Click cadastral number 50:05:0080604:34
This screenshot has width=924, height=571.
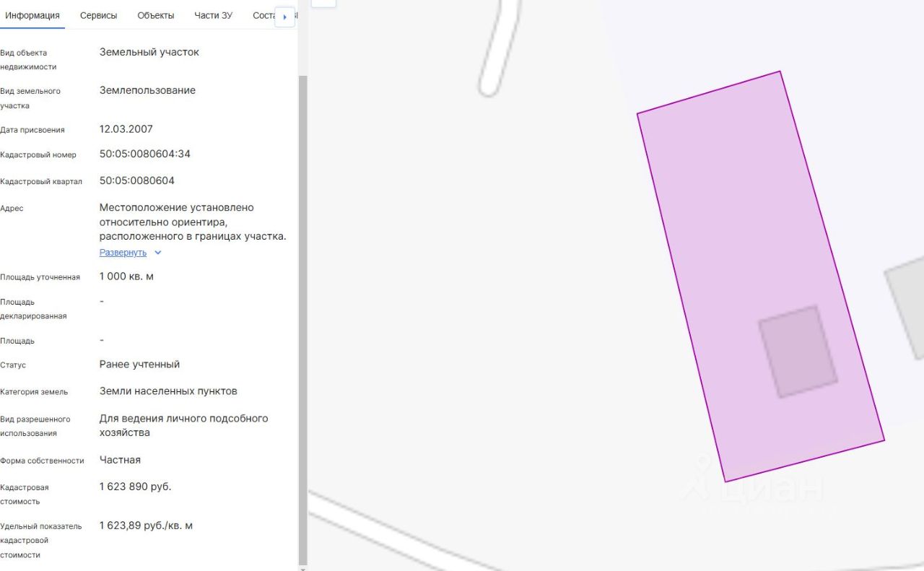tap(144, 154)
